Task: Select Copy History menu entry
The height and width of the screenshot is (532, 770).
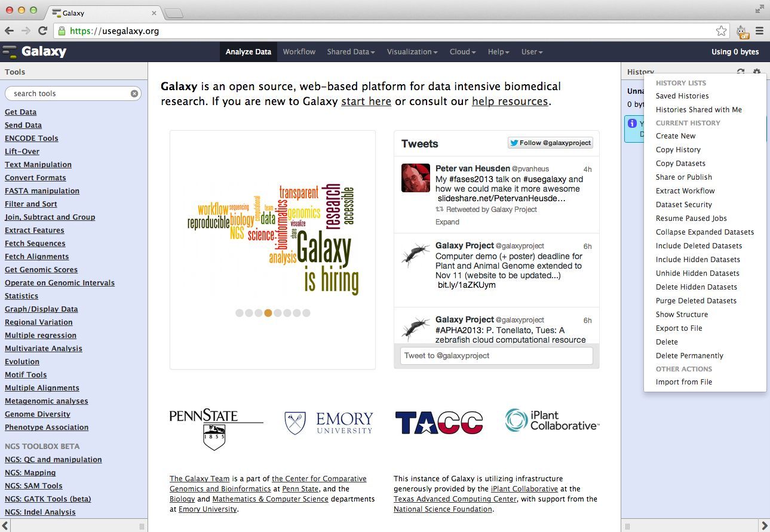Action: (678, 149)
